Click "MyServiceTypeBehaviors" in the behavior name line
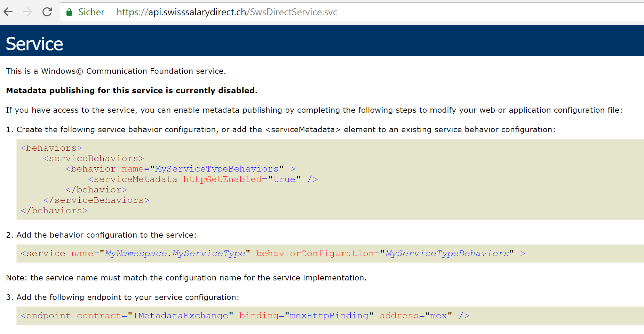The height and width of the screenshot is (334, 644). tap(217, 169)
